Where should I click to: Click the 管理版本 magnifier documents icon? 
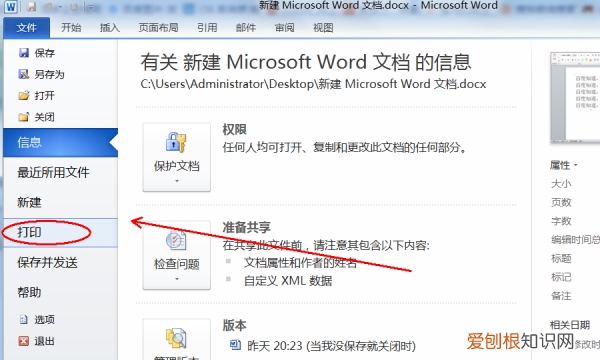[176, 338]
